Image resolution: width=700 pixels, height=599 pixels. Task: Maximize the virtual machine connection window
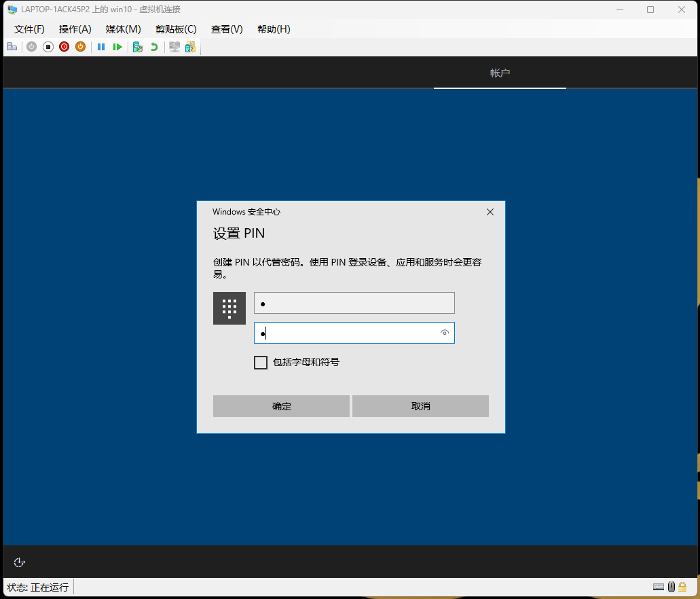pos(650,10)
